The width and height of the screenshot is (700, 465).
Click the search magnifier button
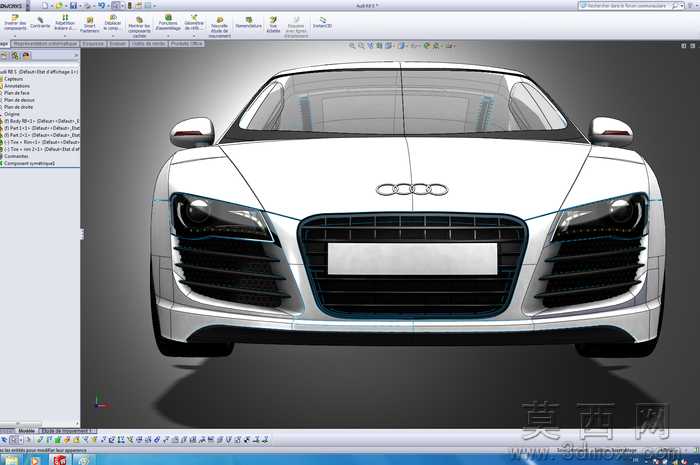675,6
